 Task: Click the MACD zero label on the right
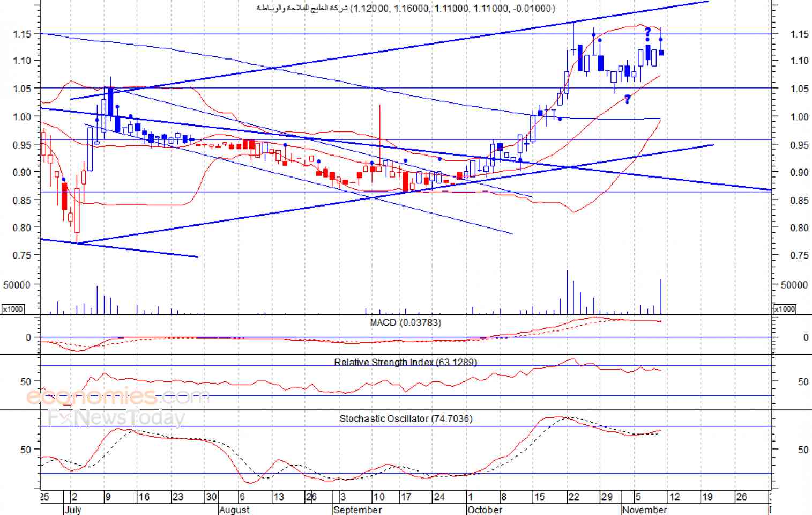click(806, 337)
